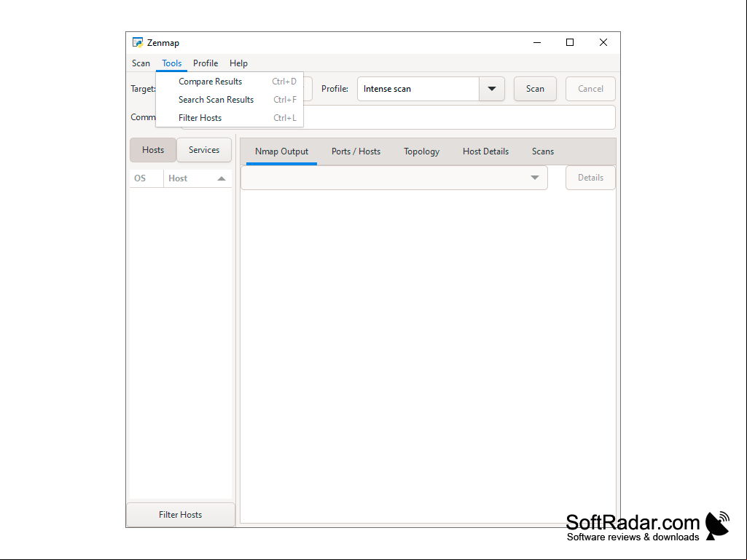
Task: Sort by the OS column header
Action: pyautogui.click(x=146, y=178)
